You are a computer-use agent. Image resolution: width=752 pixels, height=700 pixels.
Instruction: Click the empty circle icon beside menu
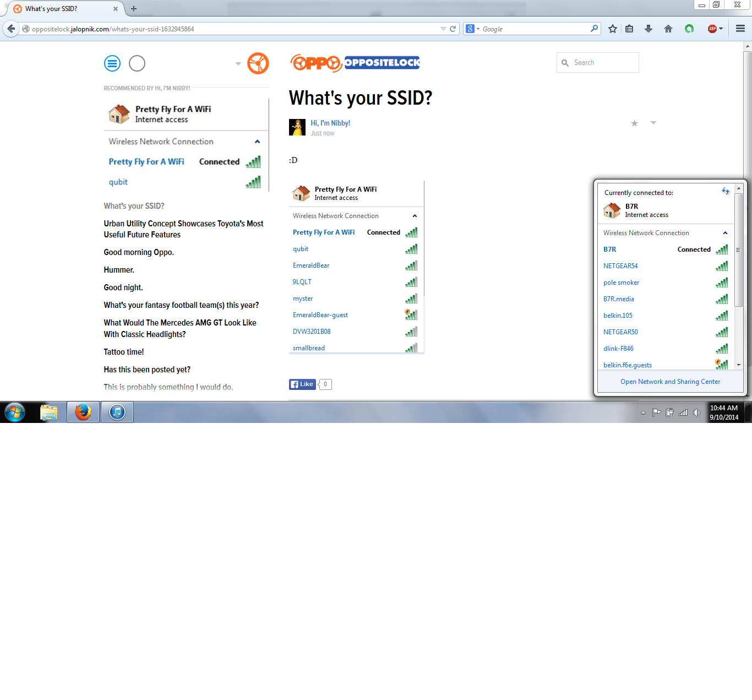[x=137, y=63]
